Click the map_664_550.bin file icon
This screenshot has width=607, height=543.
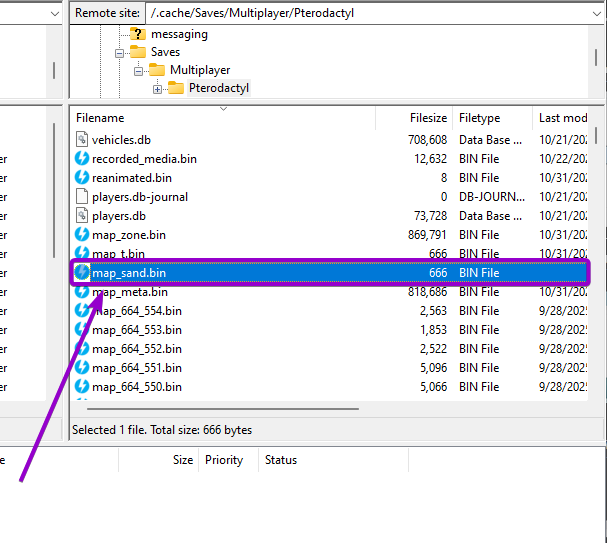tap(82, 386)
